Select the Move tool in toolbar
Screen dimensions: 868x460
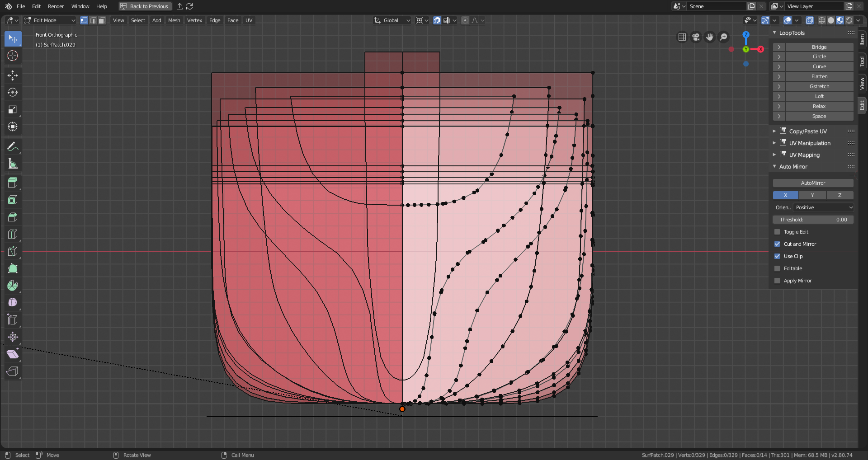(x=13, y=75)
